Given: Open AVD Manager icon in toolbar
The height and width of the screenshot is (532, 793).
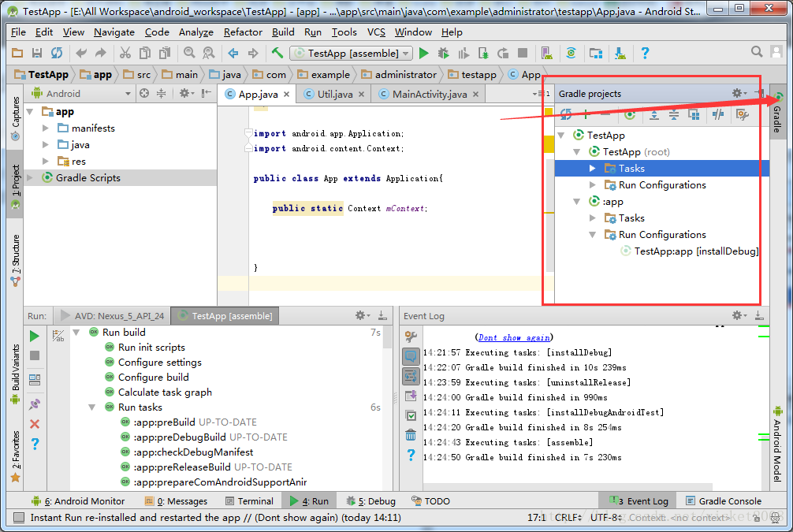Looking at the screenshot, I should 547,53.
